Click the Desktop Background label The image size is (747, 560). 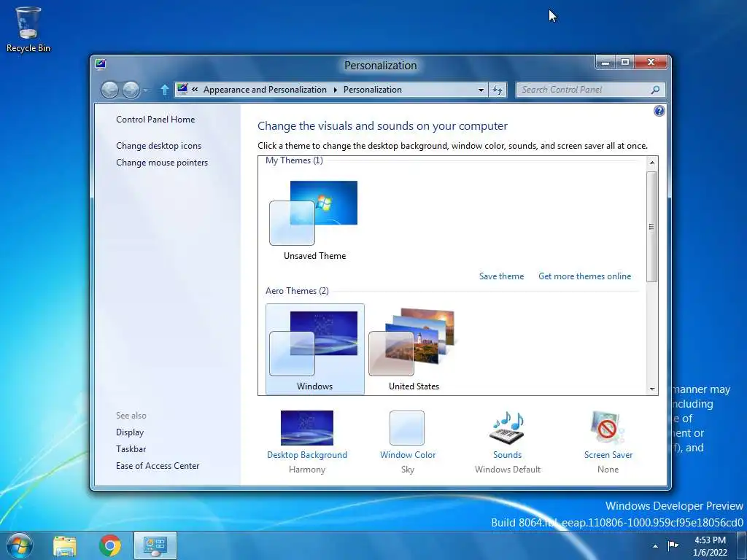(x=307, y=455)
